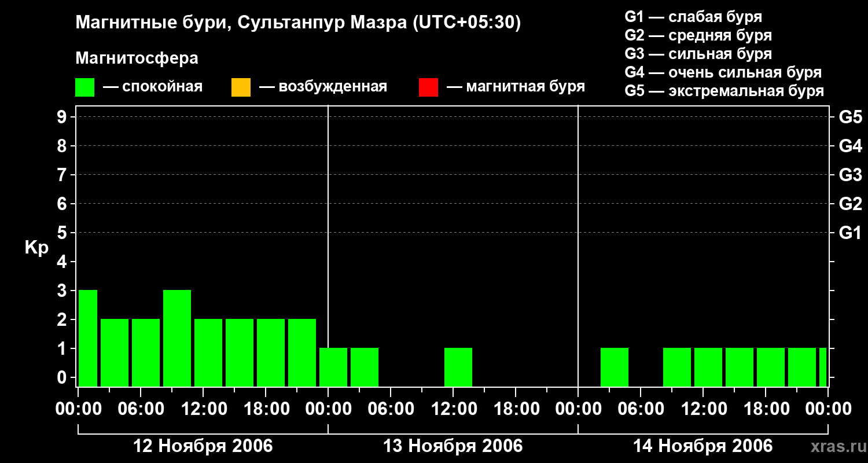Click the Kp 2 bar over 18:00 on 12 Ноября
Image resolution: width=868 pixels, height=463 pixels.
[271, 352]
